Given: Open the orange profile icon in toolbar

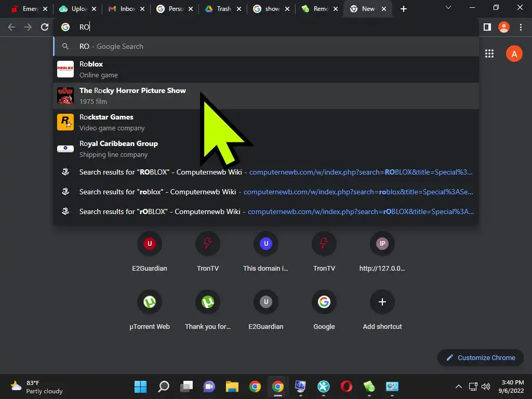Looking at the screenshot, I should click(504, 27).
